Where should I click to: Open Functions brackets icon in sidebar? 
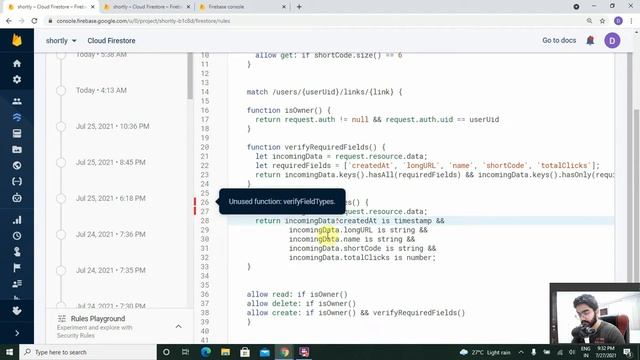point(17,181)
